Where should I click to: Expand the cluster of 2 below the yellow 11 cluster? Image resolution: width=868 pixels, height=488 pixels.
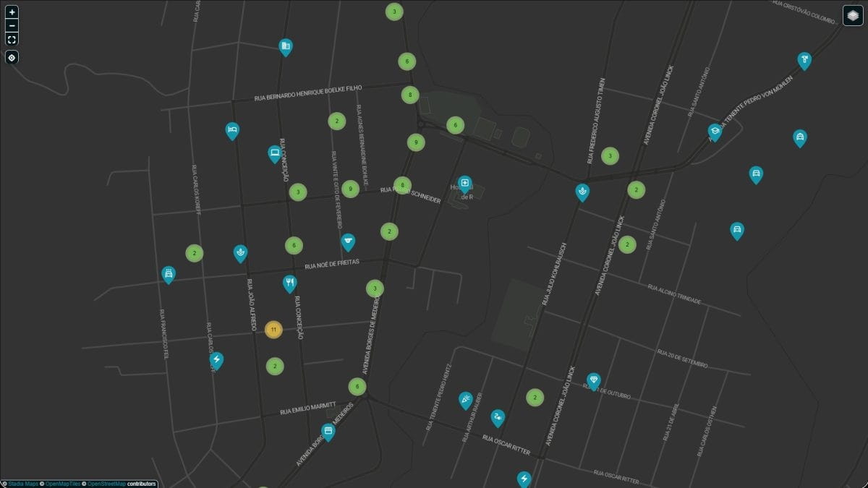[x=274, y=366]
